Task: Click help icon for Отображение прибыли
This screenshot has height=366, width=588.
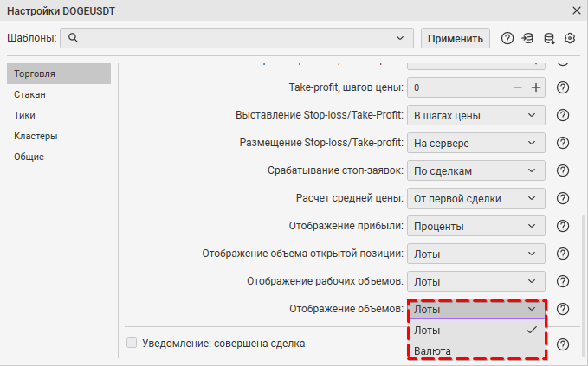Action: point(563,226)
